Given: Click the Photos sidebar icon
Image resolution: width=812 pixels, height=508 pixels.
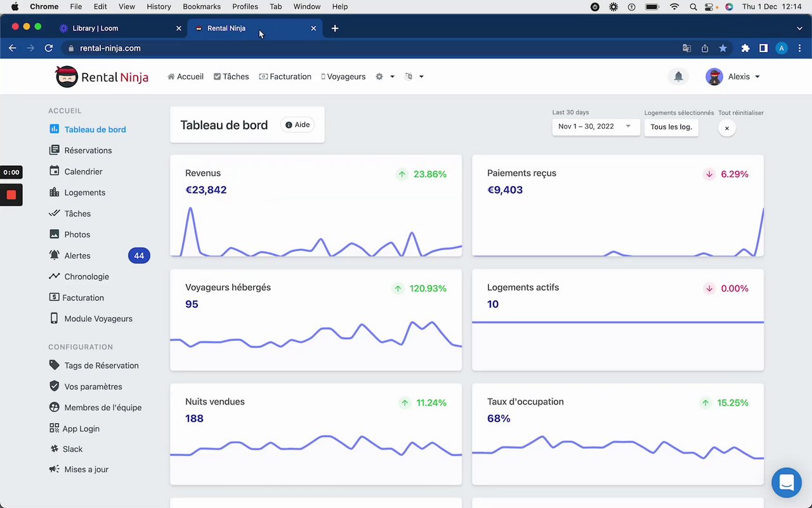Looking at the screenshot, I should point(55,234).
